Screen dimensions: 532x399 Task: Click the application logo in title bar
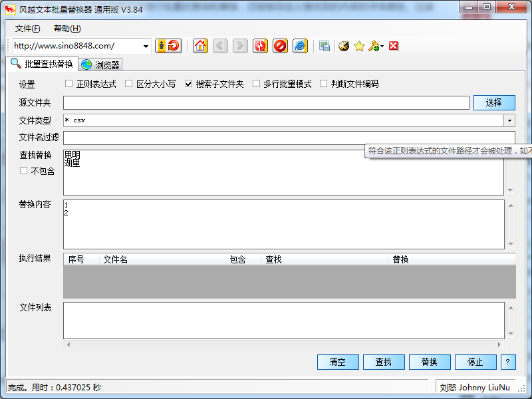click(x=11, y=9)
